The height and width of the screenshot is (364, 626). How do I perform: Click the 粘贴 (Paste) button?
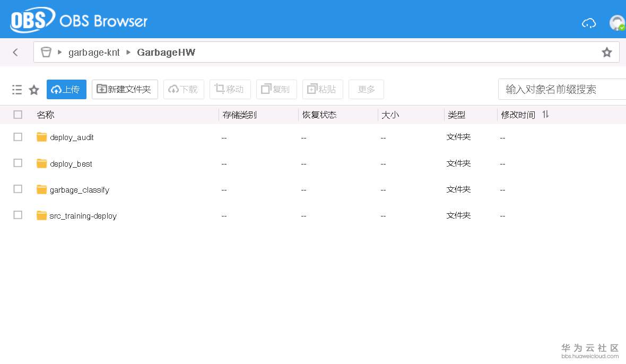pos(323,89)
